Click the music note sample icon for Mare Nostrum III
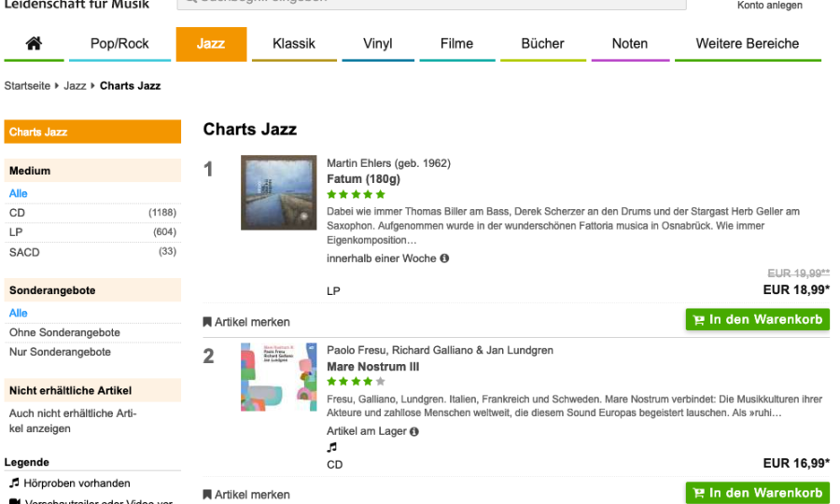Viewport: 840px width, 504px height. [331, 448]
